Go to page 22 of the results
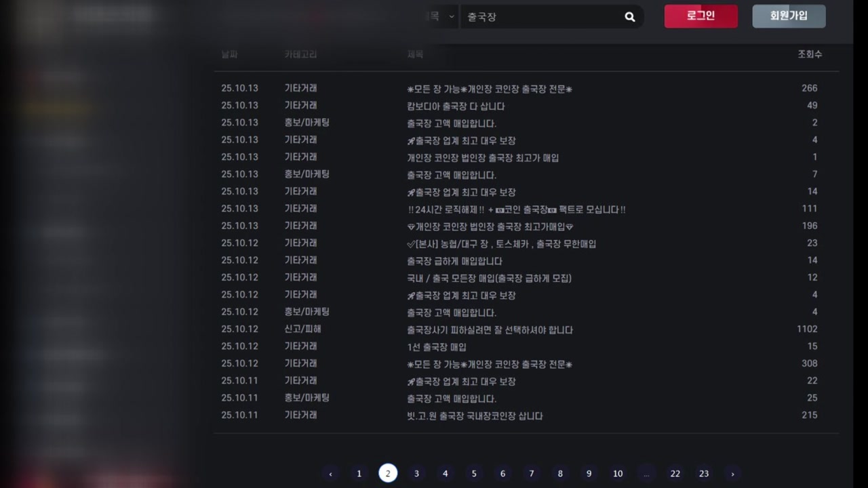 [675, 474]
